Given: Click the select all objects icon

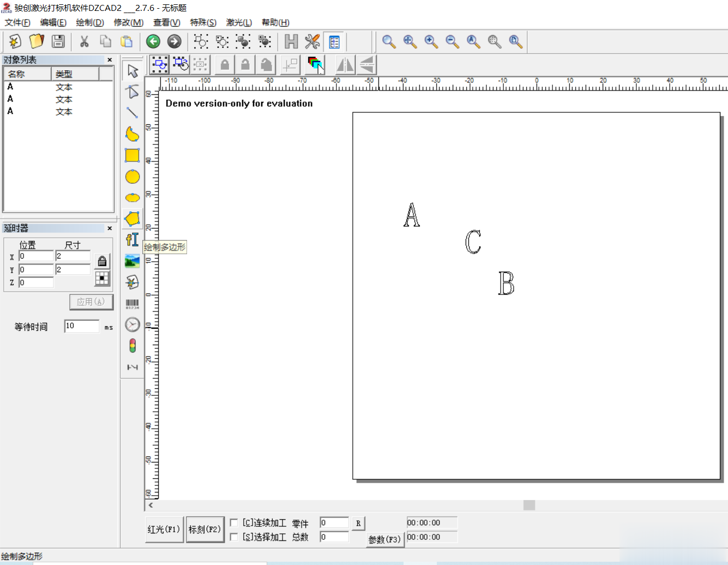Looking at the screenshot, I should tap(160, 65).
